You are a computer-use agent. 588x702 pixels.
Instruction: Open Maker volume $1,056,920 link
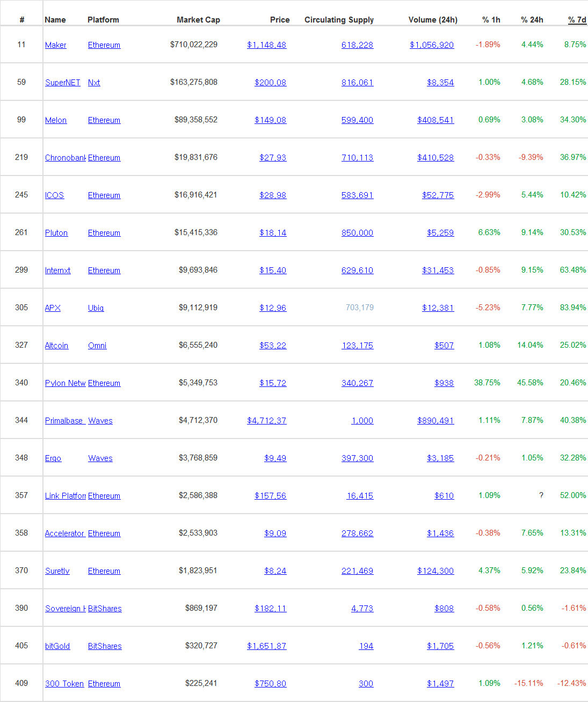(x=432, y=45)
